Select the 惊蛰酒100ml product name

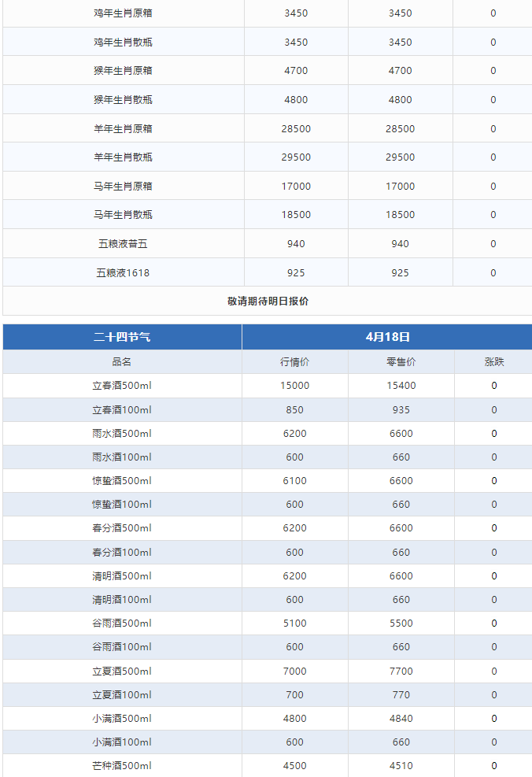[122, 505]
